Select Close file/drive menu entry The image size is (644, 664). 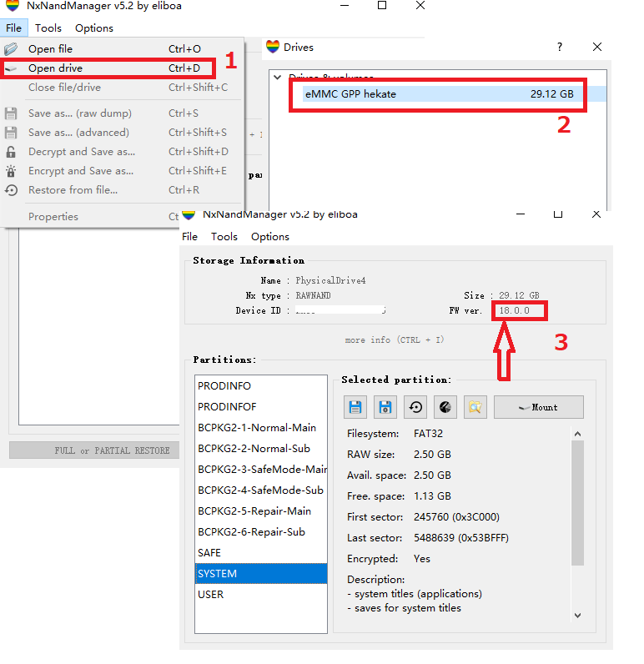(122, 88)
